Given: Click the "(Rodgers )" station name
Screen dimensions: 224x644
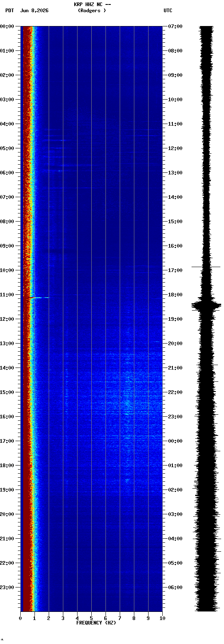Looking at the screenshot, I should pos(92,11).
